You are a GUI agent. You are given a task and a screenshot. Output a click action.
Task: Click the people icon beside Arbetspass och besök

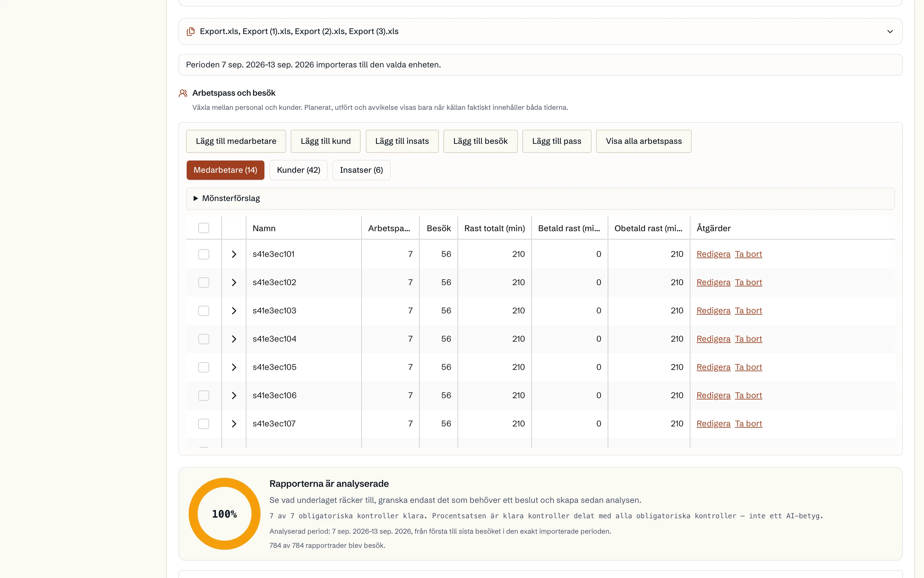(183, 93)
